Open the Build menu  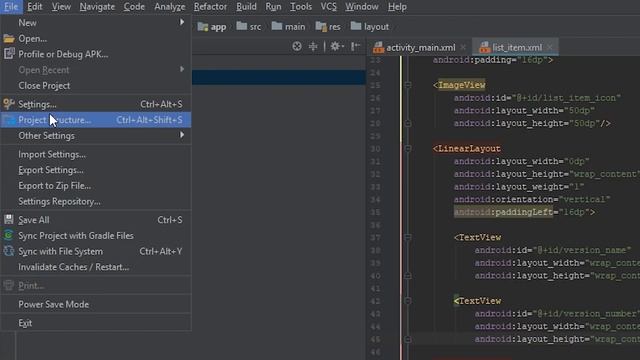tap(246, 7)
